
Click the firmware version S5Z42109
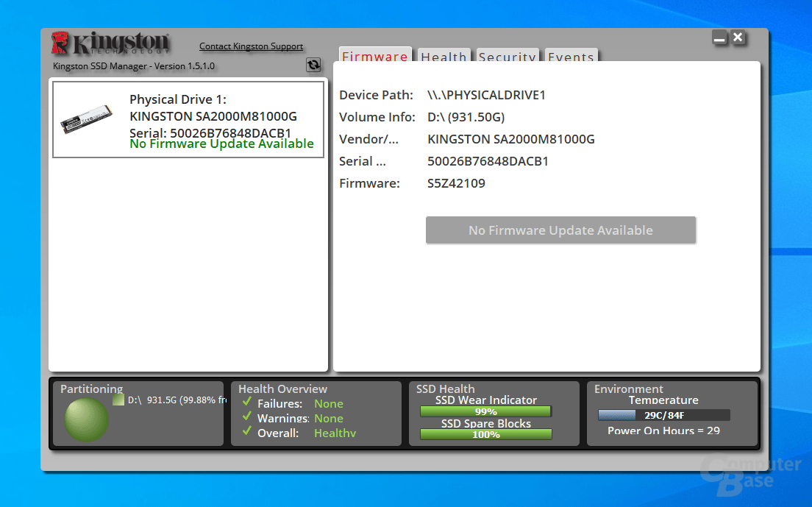pyautogui.click(x=456, y=183)
